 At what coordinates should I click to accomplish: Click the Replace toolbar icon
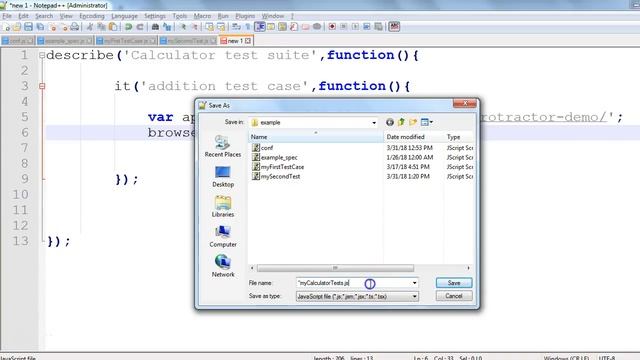pyautogui.click(x=167, y=27)
